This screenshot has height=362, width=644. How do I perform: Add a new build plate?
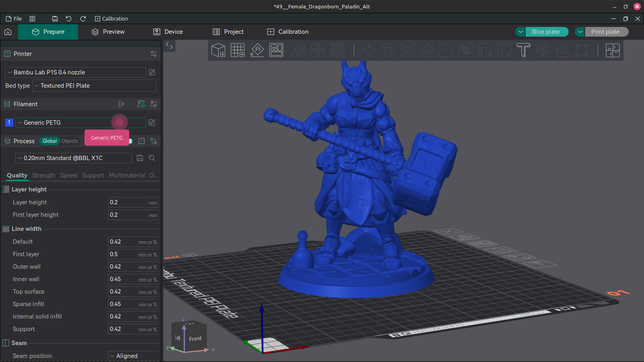tap(237, 50)
